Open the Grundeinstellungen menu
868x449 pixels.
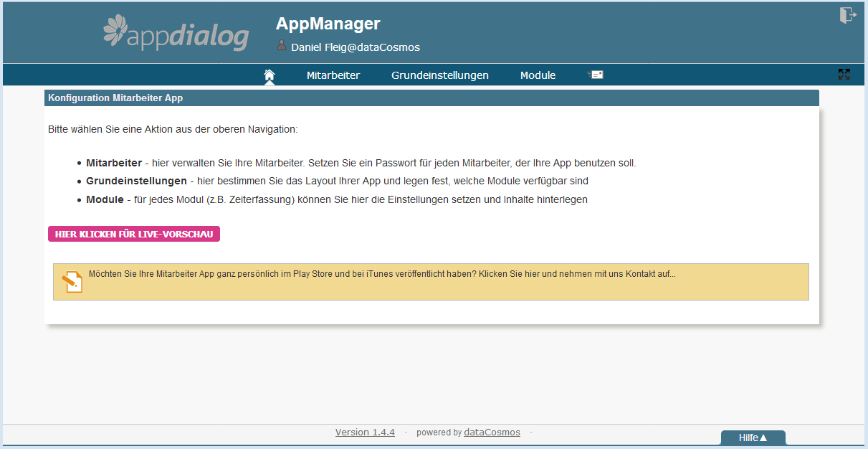439,75
